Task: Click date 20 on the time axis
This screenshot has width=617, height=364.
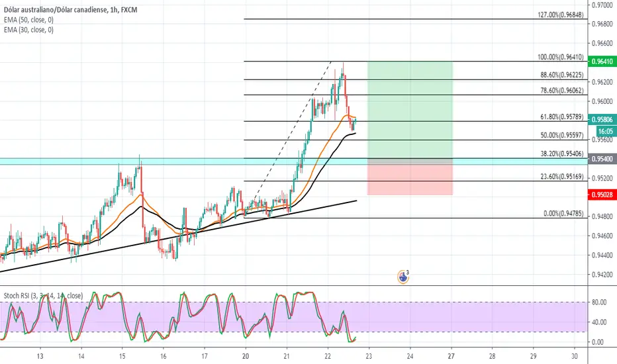Action: (x=245, y=356)
